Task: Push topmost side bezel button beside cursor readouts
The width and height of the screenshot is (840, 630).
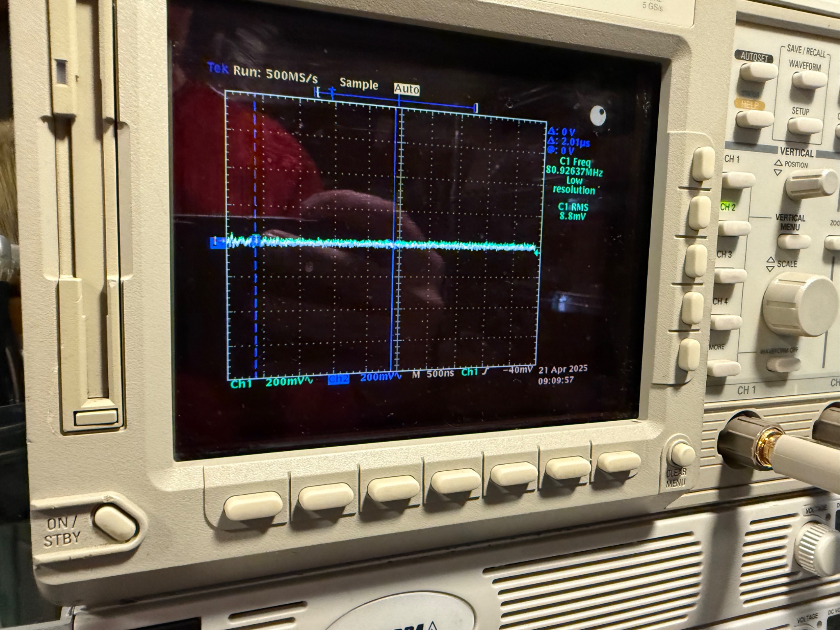Action: (703, 164)
